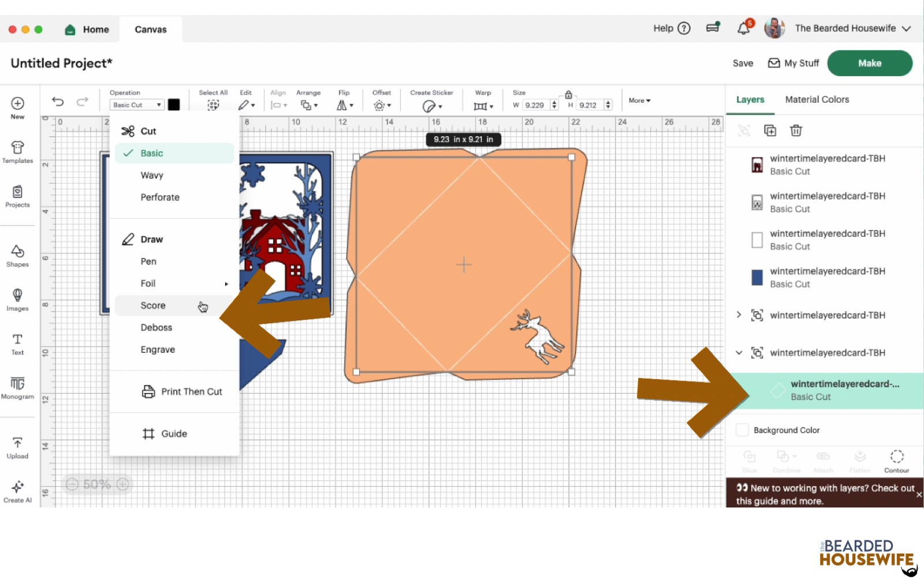Click the width value input field

[536, 104]
